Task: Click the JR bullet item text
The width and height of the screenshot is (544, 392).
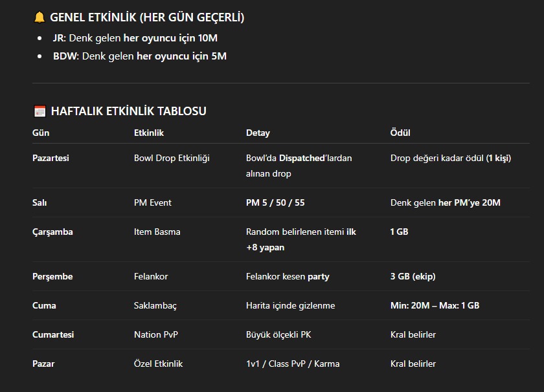Action: click(x=135, y=38)
